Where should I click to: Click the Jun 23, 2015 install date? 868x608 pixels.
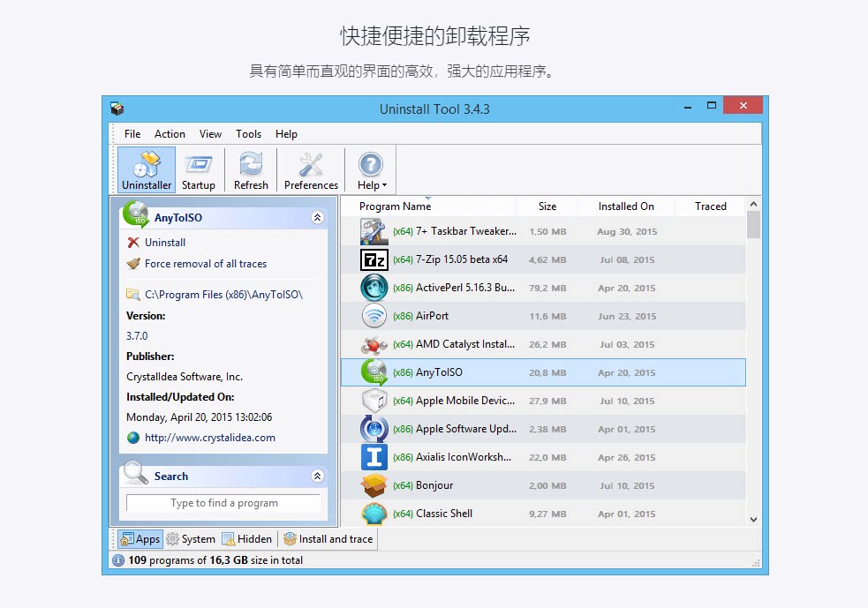pyautogui.click(x=627, y=316)
